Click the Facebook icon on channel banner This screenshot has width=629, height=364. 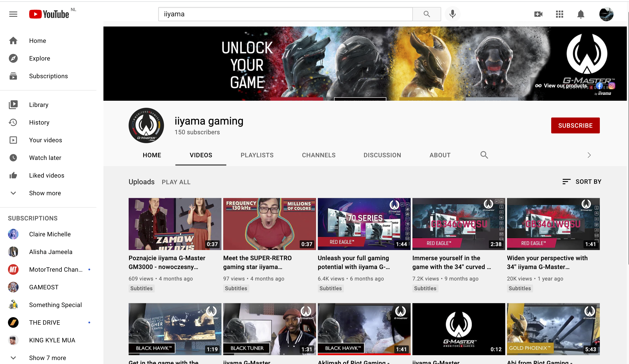coord(600,86)
